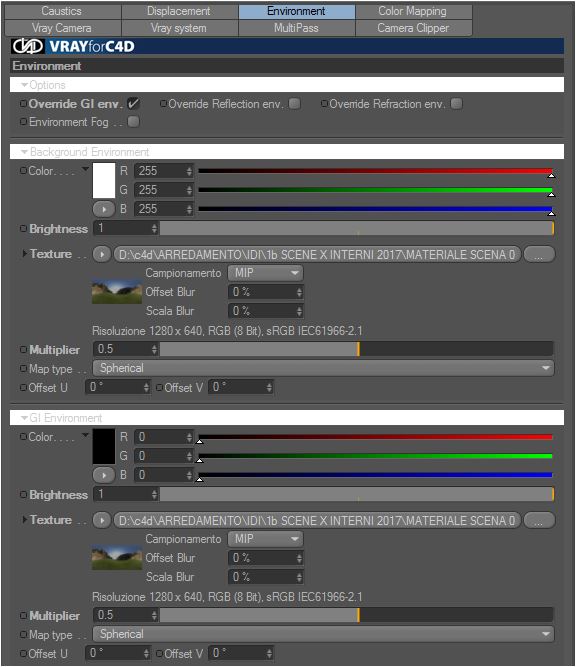Screen dimensions: 576x667
Task: Click GI Texture round arrow button
Action: [102, 520]
